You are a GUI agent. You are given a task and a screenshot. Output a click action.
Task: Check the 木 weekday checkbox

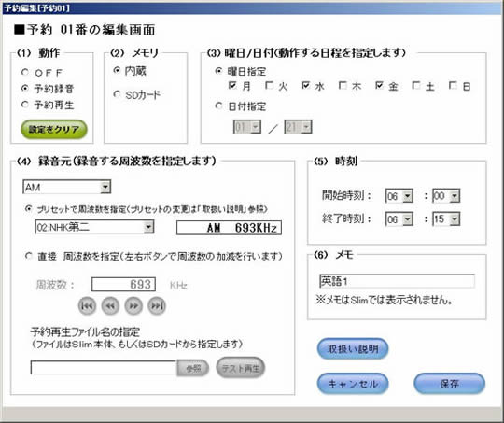pos(343,86)
